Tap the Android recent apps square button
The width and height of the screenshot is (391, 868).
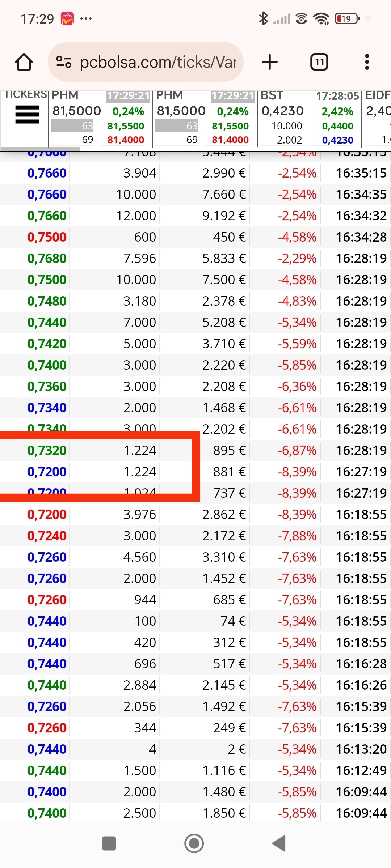109,843
